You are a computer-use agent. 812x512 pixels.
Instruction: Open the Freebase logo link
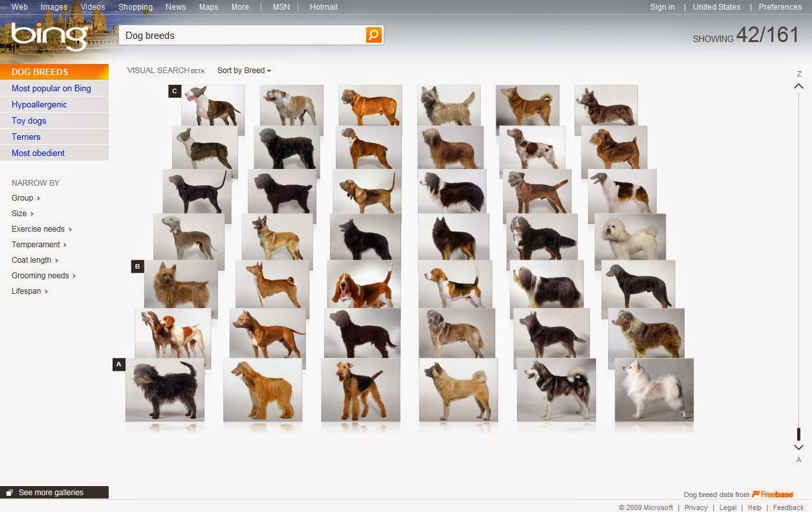point(773,494)
